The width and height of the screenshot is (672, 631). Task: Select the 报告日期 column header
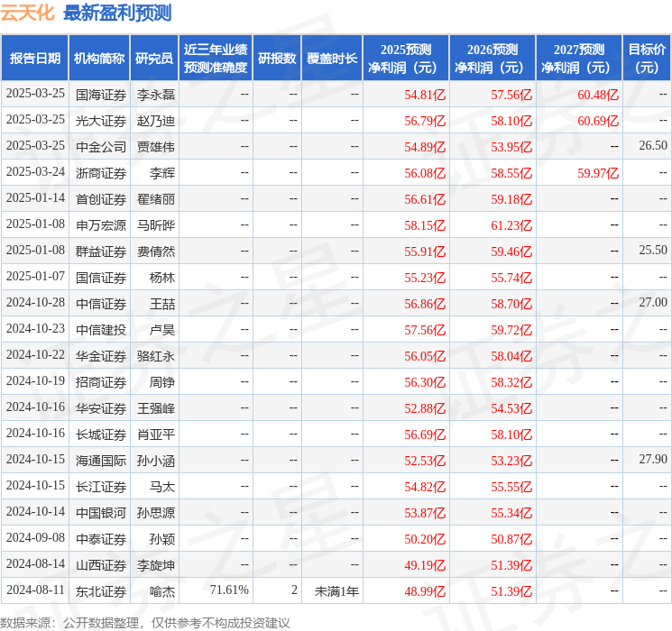(x=35, y=59)
